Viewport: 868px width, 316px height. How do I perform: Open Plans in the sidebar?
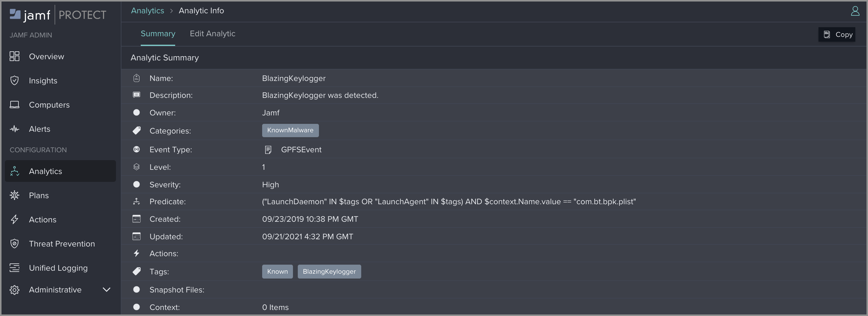60,195
